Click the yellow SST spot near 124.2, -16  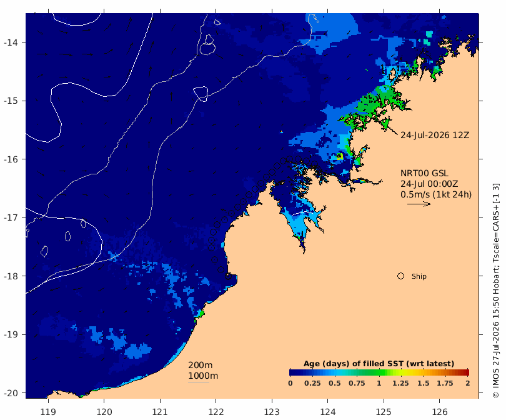click(x=339, y=157)
